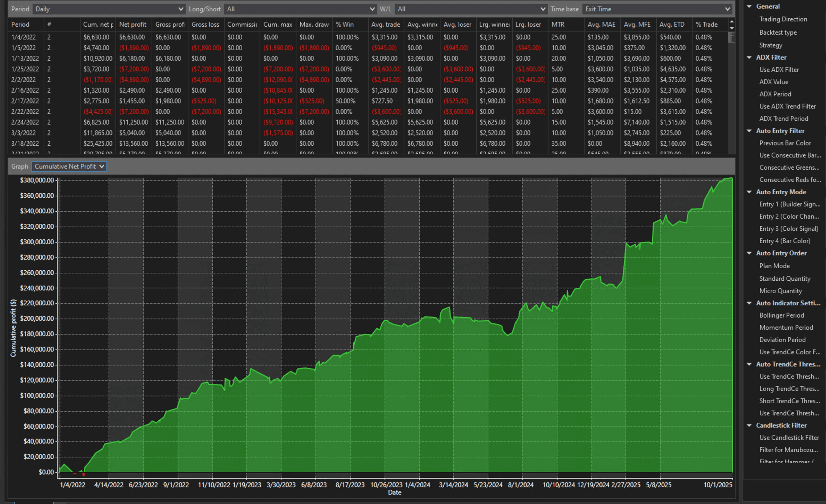Screen dimensions: 826x504
Task: Click the table scrollbar up arrow
Action: pyautogui.click(x=732, y=22)
